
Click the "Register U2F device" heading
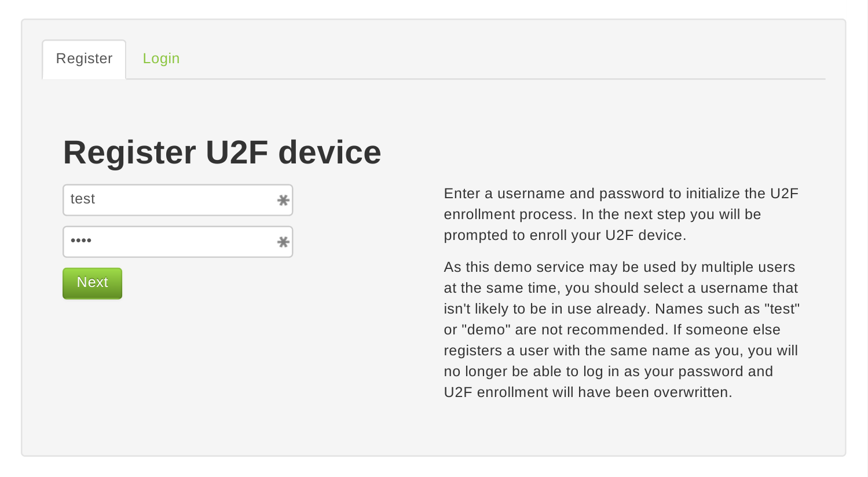pyautogui.click(x=222, y=152)
